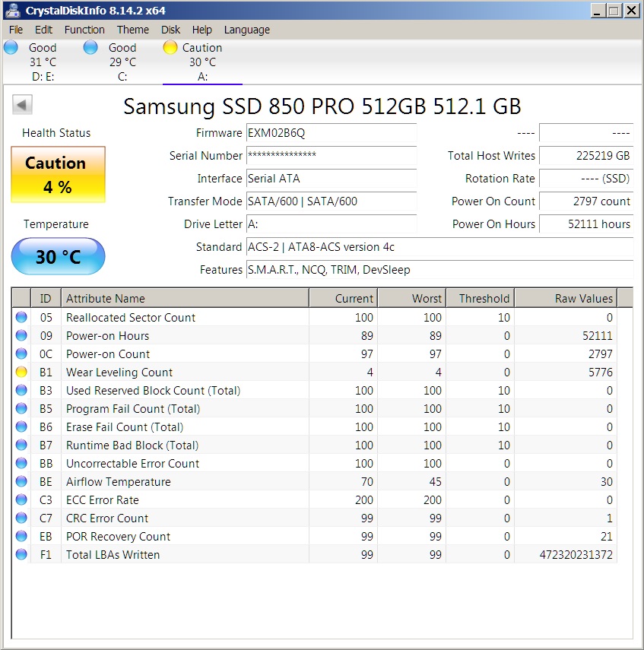Click Power On Hours value 52111 hours

click(586, 224)
